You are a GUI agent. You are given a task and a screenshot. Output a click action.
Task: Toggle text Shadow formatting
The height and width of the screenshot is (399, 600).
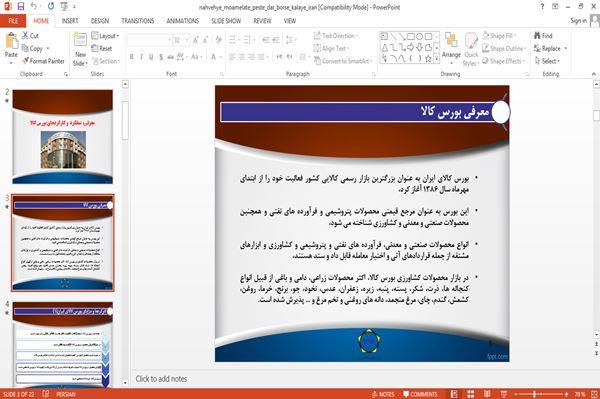[161, 57]
